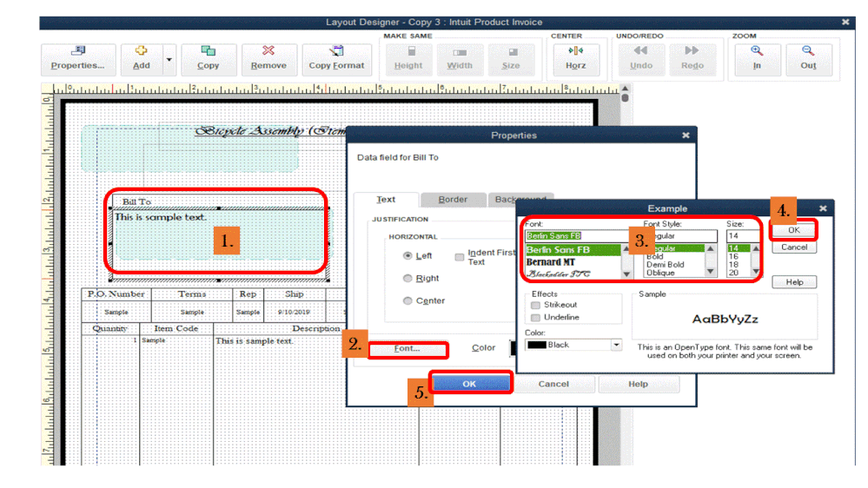This screenshot has width=868, height=488.
Task: Click the Redo button
Action: pos(692,59)
